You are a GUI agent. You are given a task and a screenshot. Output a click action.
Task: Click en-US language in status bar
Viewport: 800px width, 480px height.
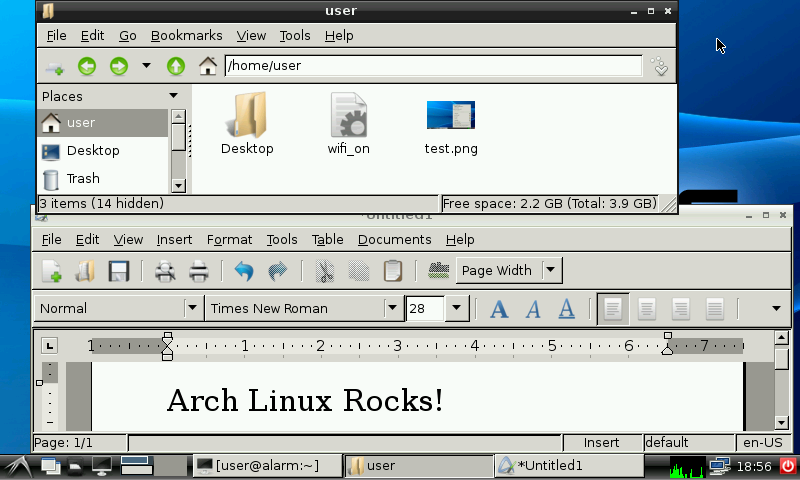tap(763, 443)
